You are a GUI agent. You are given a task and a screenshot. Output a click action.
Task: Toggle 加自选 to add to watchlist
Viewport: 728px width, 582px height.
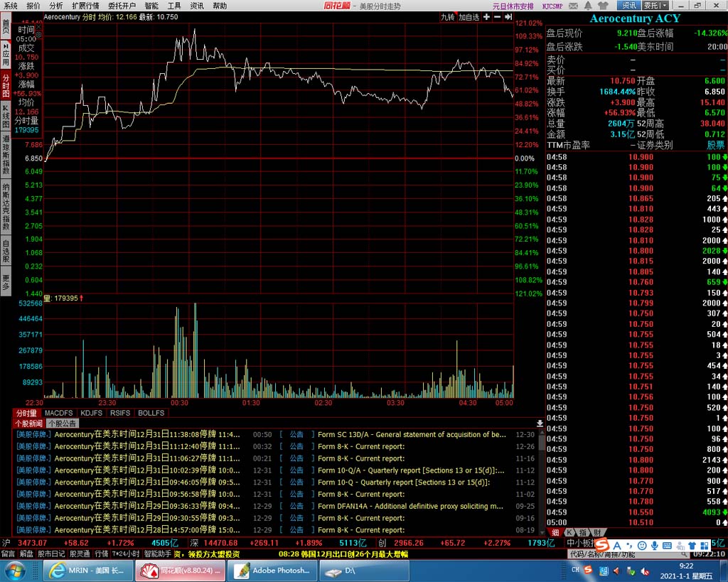click(469, 17)
